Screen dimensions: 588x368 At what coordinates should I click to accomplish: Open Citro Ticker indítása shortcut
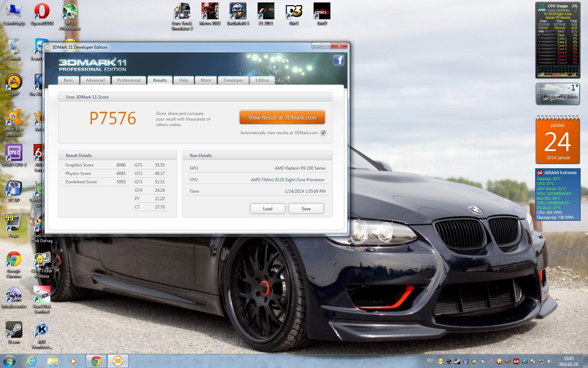pyautogui.click(x=42, y=265)
